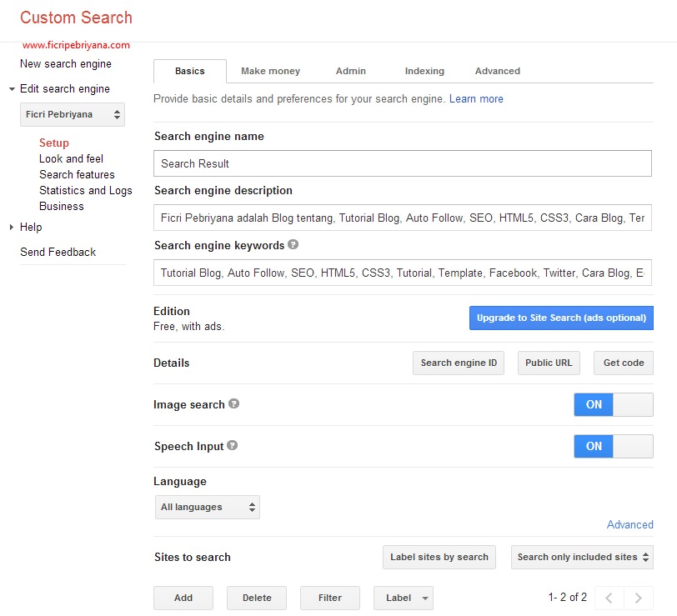
Task: Switch to the Make money tab
Action: point(270,71)
